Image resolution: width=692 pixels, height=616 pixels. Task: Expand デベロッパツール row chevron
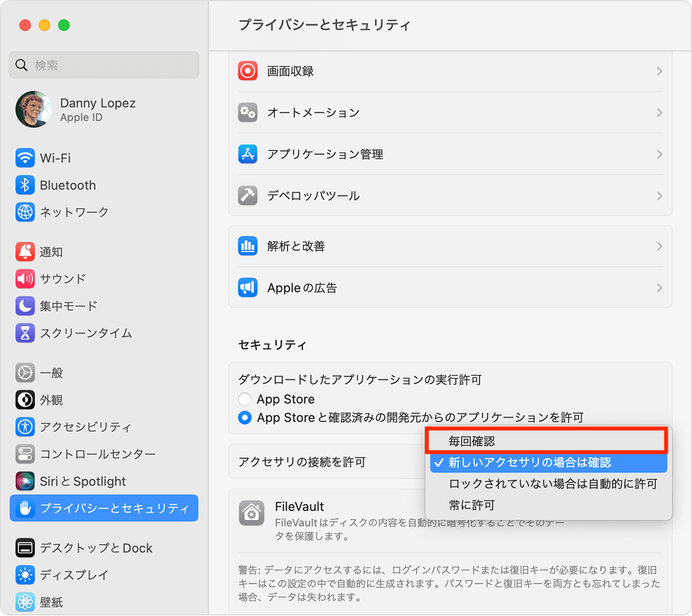tap(659, 196)
